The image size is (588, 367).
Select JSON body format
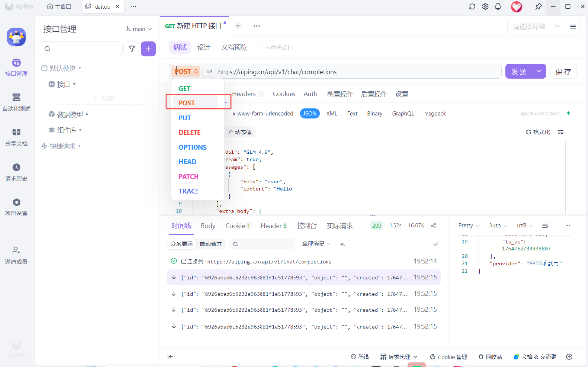click(310, 113)
